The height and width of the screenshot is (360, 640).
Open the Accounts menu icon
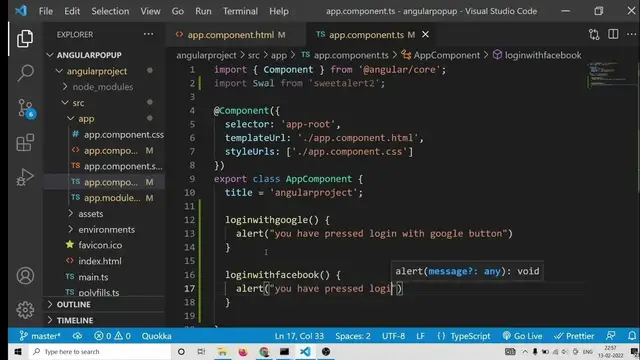[25, 276]
